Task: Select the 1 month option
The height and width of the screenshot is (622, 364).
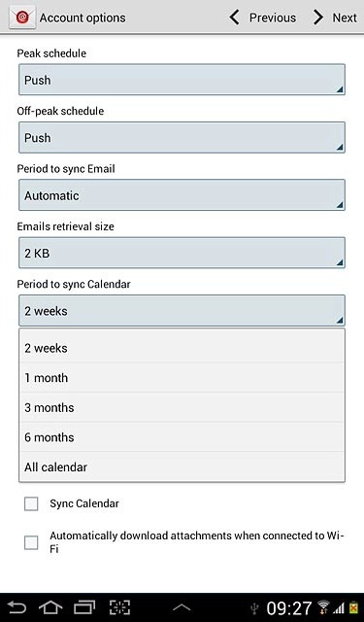Action: [182, 378]
